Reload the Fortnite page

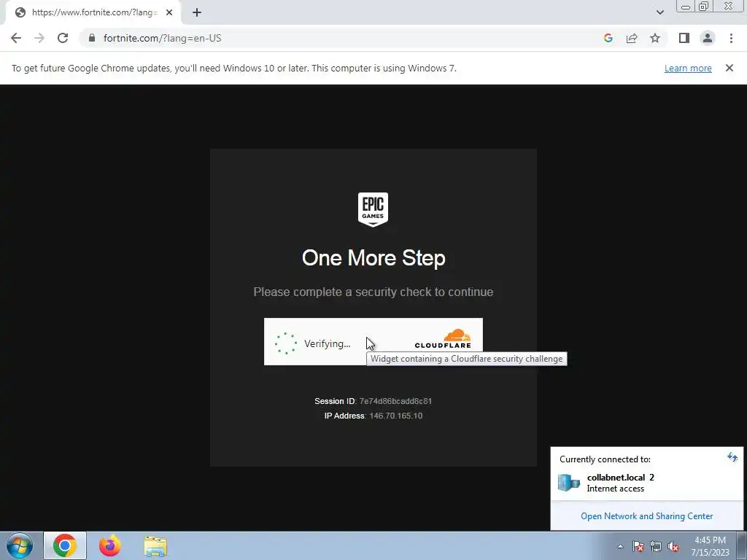click(63, 38)
